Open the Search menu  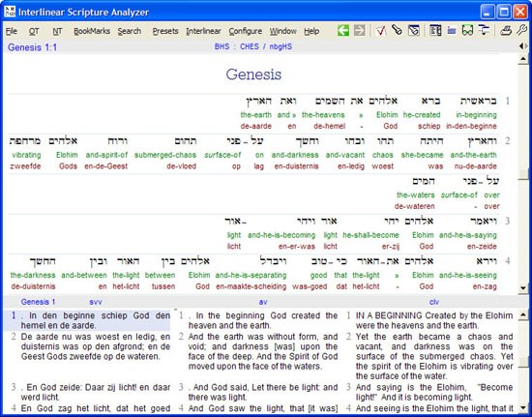click(130, 31)
